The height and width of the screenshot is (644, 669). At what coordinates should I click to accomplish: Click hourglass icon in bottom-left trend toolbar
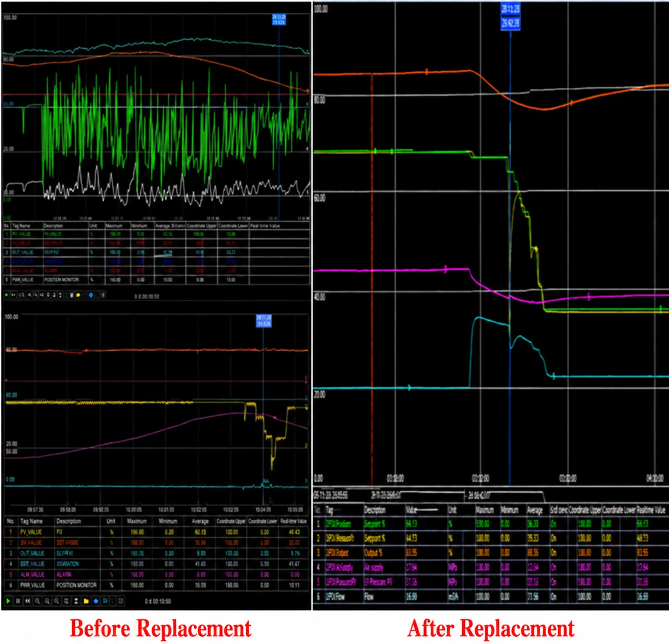76,601
